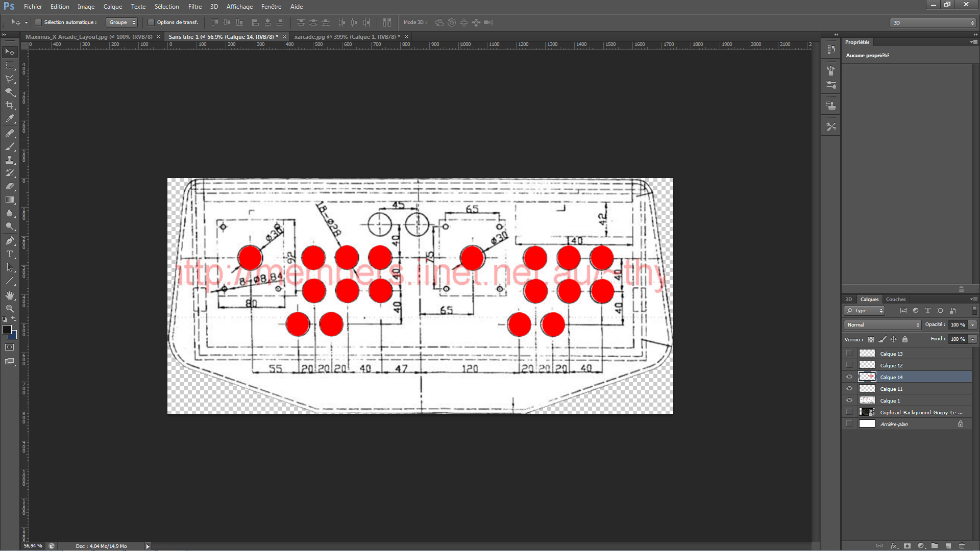The width and height of the screenshot is (980, 551).
Task: Select the Eyedropper tool
Action: [x=10, y=119]
